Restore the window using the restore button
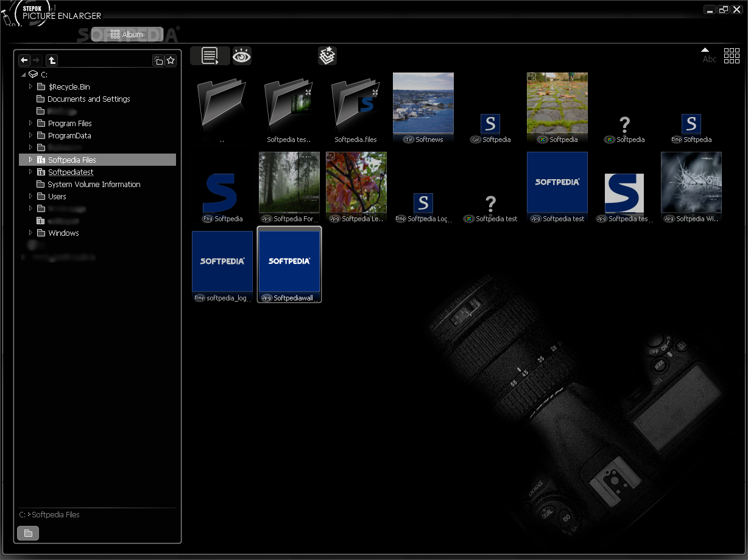Viewport: 748px width, 560px height. (723, 9)
